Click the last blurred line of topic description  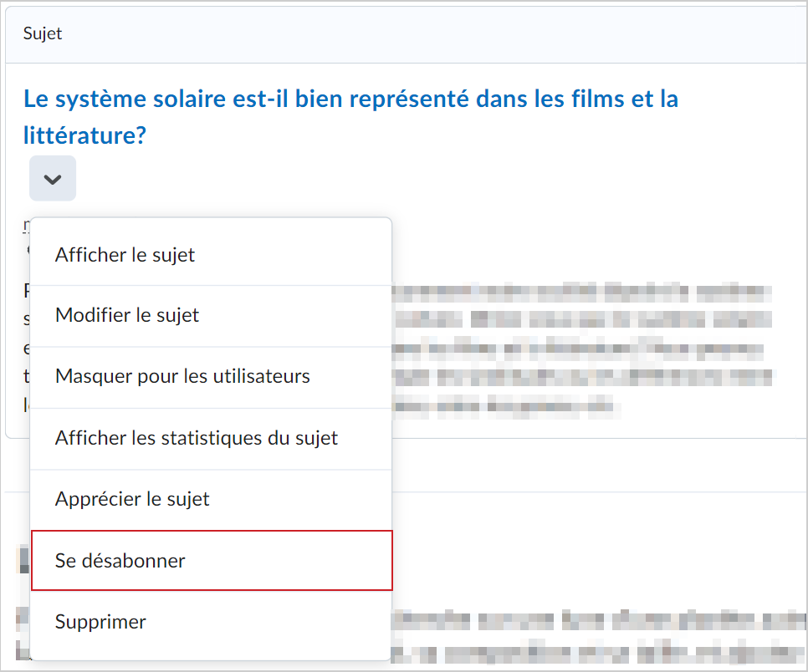(x=507, y=407)
